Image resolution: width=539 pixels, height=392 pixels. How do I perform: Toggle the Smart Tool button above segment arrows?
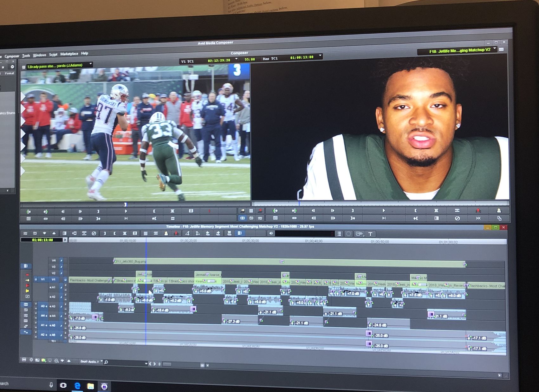[x=26, y=266]
